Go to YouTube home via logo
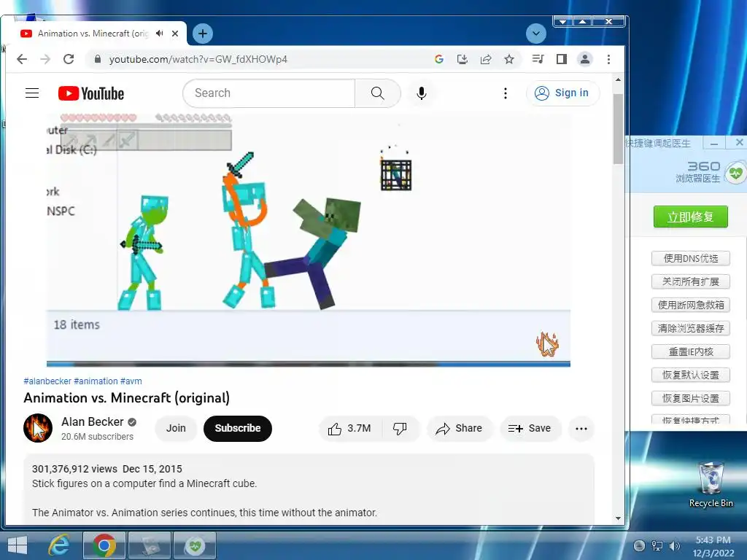747x560 pixels. 91,93
